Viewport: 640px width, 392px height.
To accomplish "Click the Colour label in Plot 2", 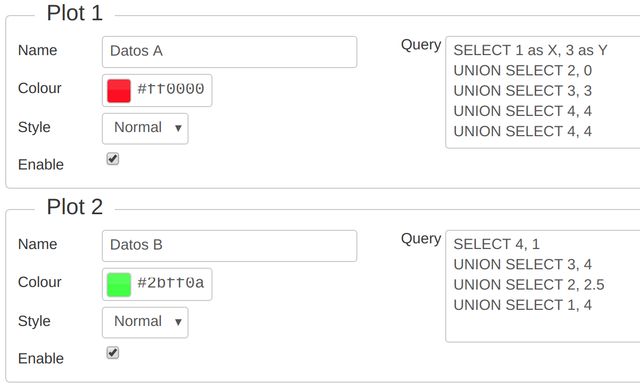I will point(40,282).
